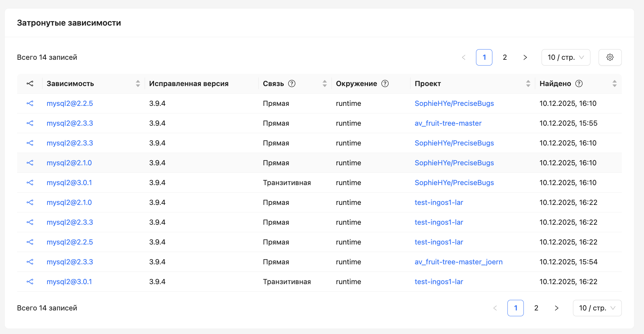Go to page 2 of the records
The width and height of the screenshot is (644, 334).
[x=505, y=57]
